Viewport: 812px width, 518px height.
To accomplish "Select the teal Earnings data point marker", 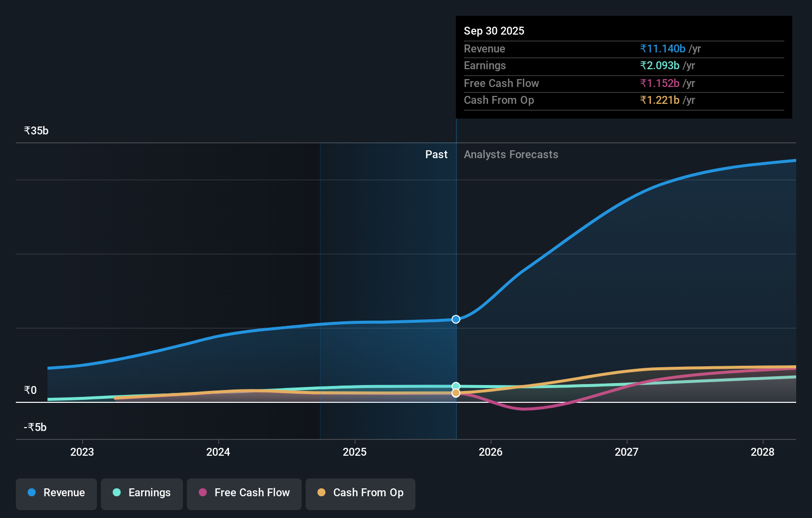I will [x=455, y=386].
